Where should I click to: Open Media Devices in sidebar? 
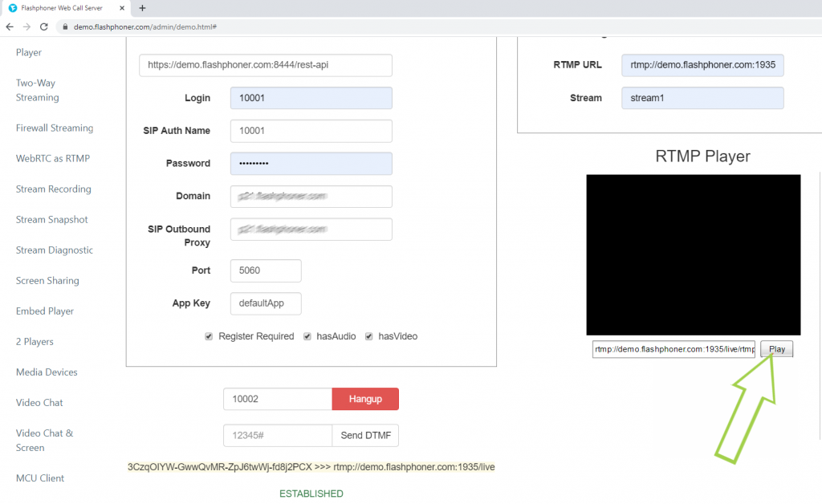47,372
